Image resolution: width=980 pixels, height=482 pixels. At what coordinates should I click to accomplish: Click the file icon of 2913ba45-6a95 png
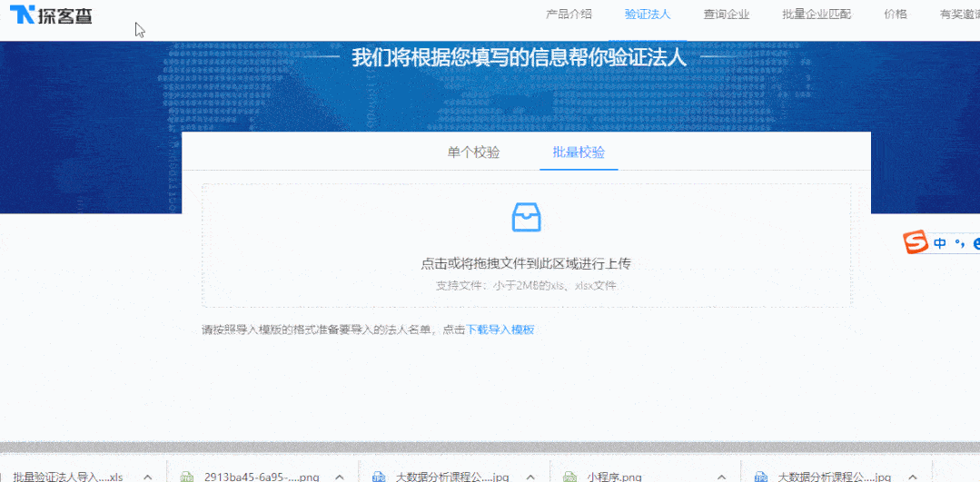click(x=187, y=477)
